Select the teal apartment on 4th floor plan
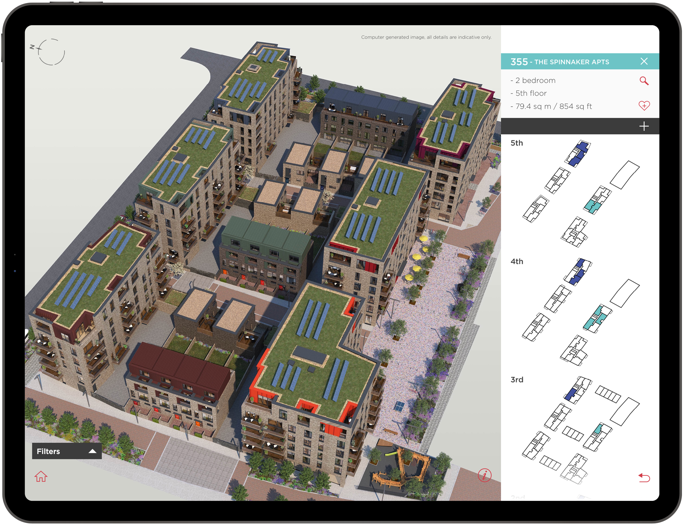 tap(599, 317)
